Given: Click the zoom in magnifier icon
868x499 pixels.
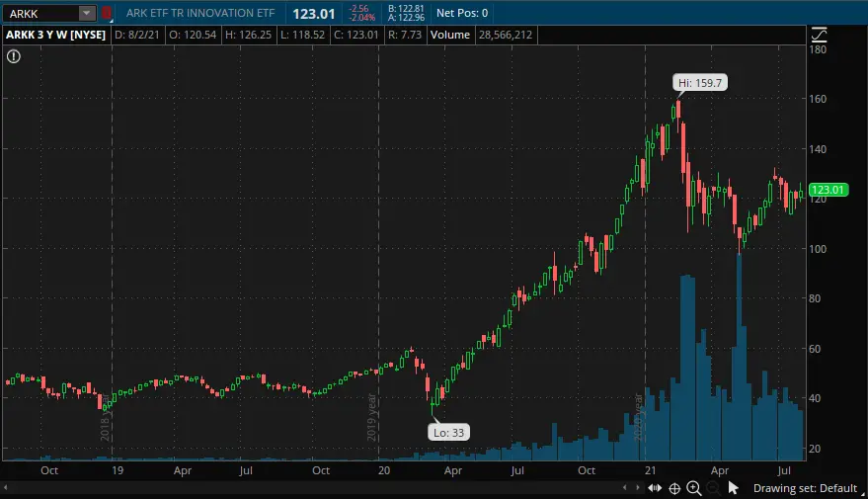Looking at the screenshot, I should 693,488.
